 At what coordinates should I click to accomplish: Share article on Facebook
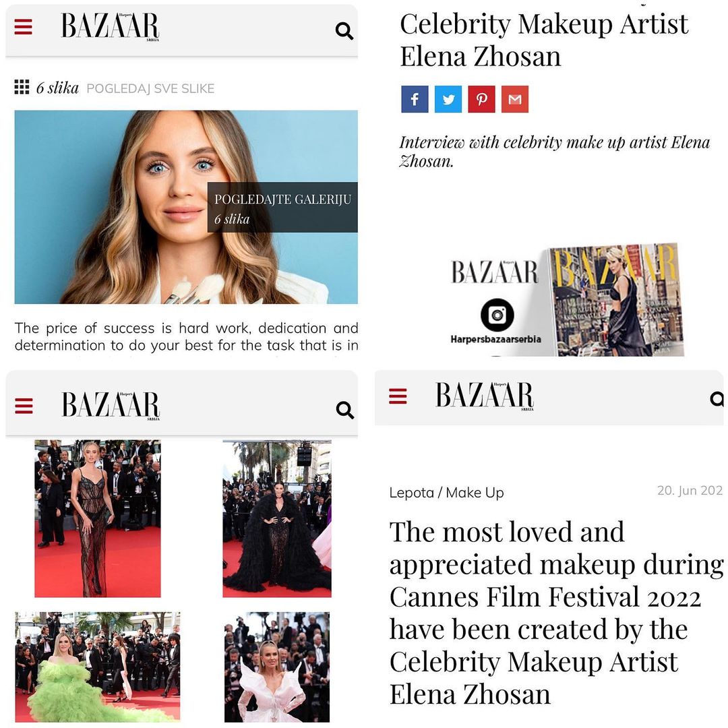[415, 99]
